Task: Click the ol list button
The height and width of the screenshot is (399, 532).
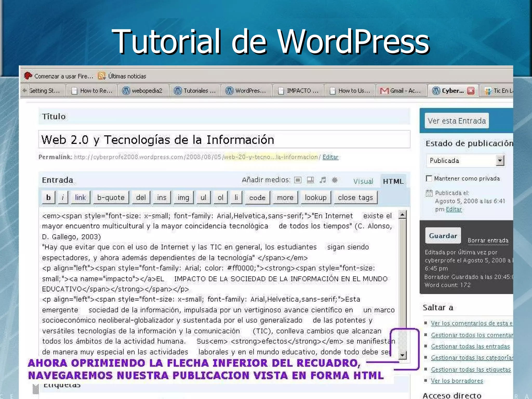Action: pos(221,198)
